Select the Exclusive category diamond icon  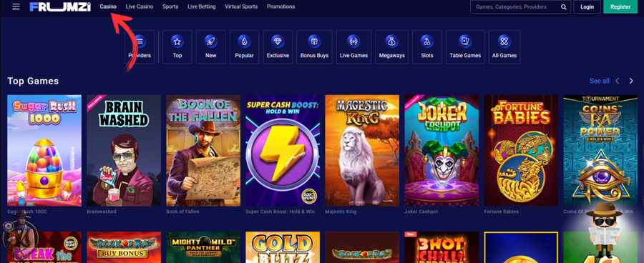(x=278, y=41)
